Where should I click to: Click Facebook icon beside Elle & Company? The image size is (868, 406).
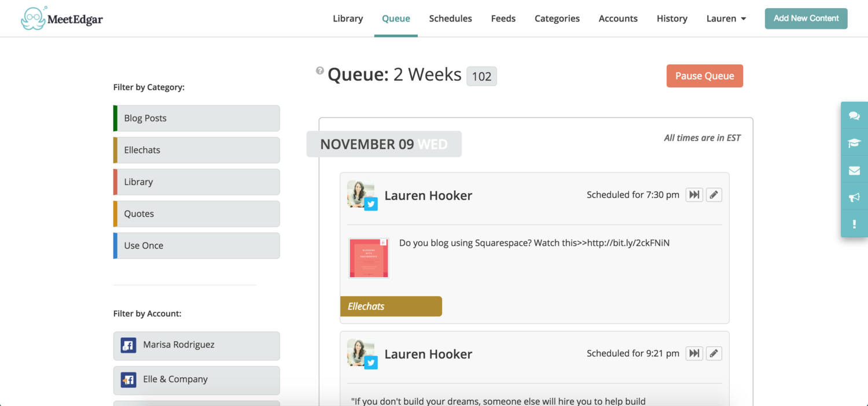128,380
